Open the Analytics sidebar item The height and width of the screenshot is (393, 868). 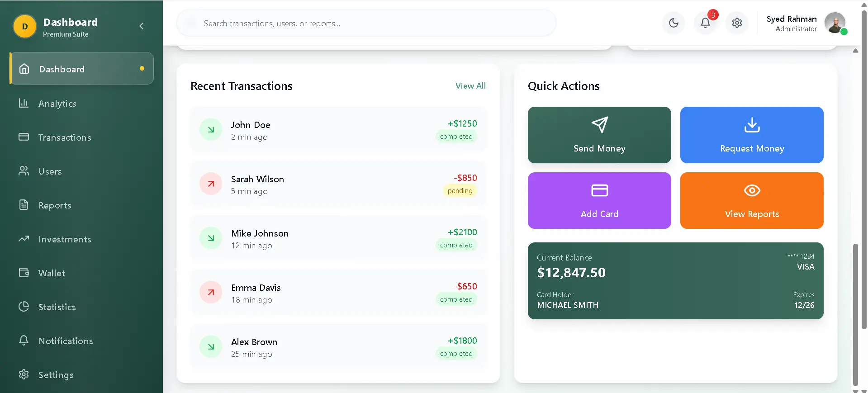[57, 104]
